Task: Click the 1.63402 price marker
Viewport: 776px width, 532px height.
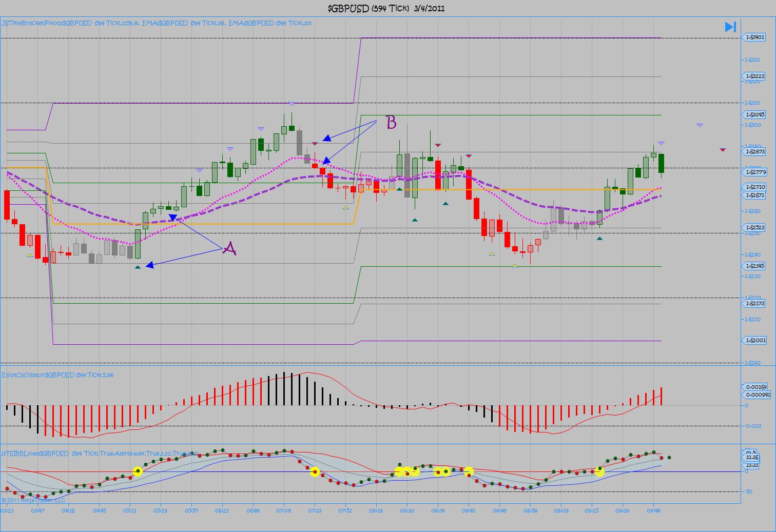Action: (754, 37)
